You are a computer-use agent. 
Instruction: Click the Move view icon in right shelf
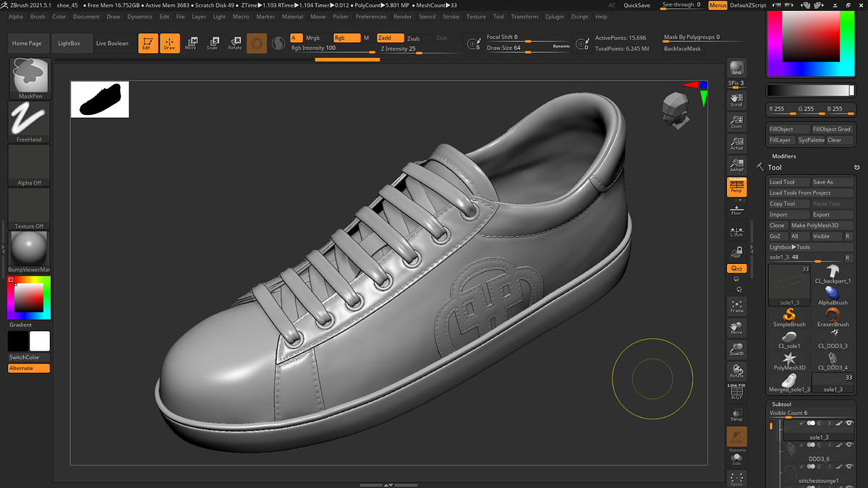click(x=736, y=328)
